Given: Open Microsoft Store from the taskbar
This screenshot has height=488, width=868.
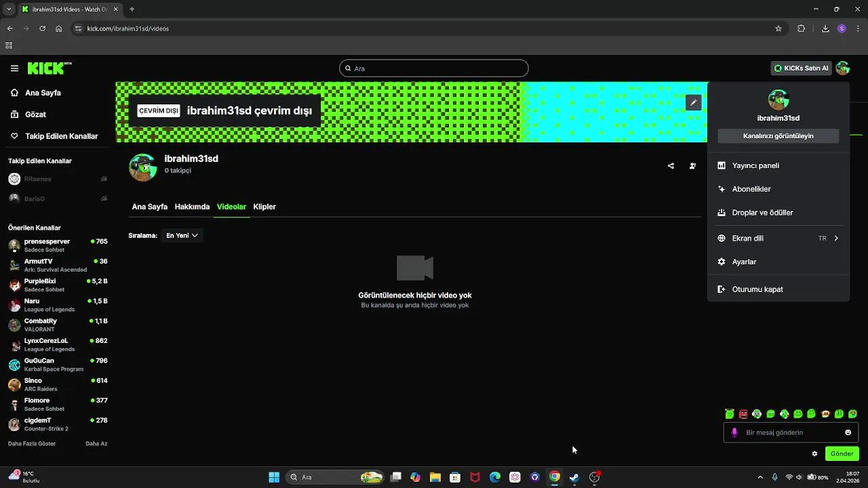Looking at the screenshot, I should (x=455, y=477).
